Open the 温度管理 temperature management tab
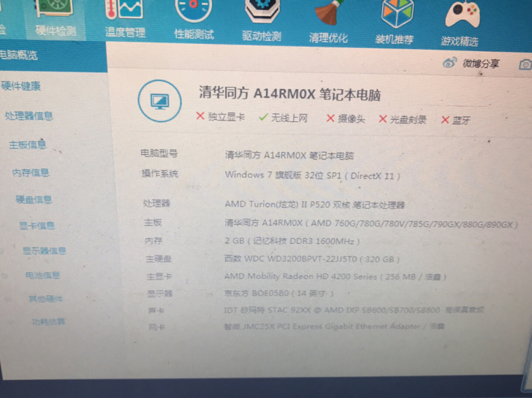Screen dimensions: 532x398 point(125,20)
